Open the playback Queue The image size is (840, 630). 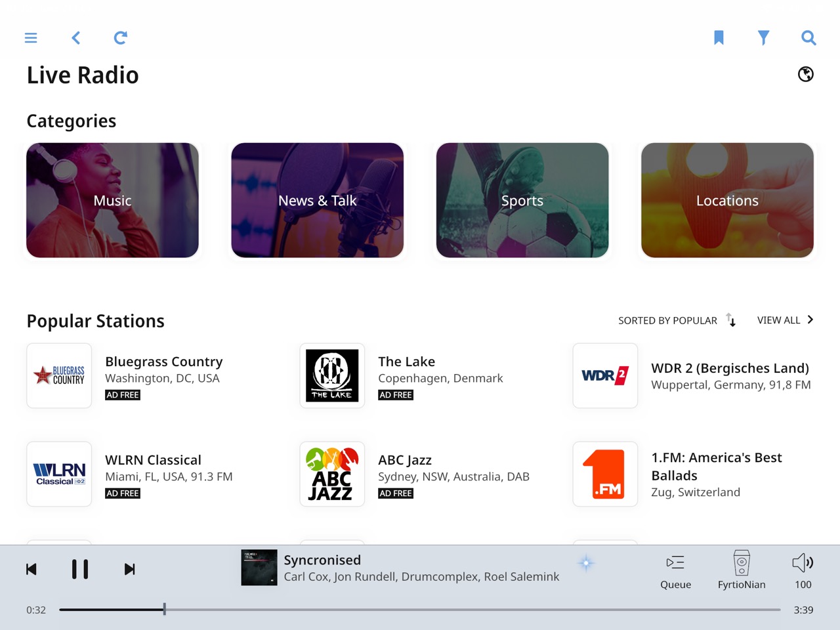pyautogui.click(x=675, y=571)
